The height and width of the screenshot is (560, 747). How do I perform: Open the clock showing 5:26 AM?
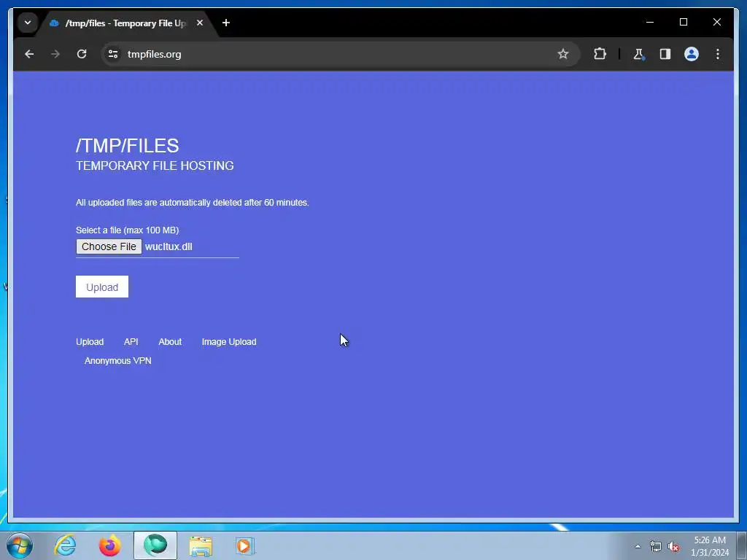pyautogui.click(x=709, y=546)
